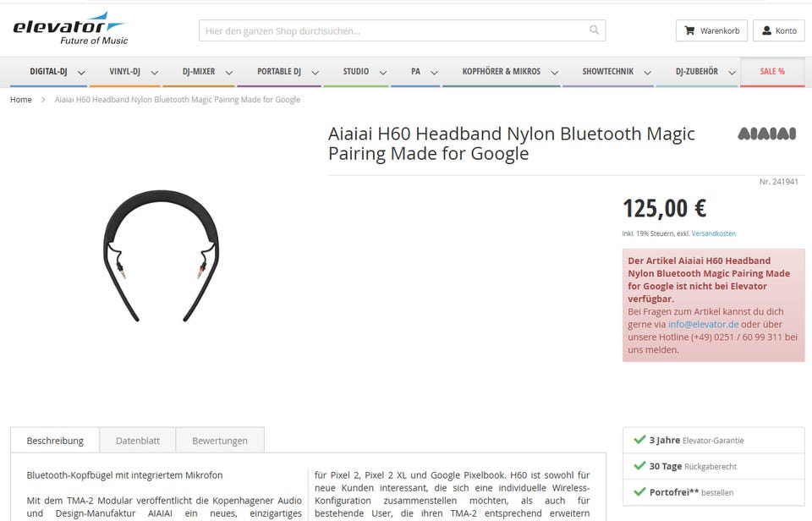Screen dimensions: 812x521
Task: Click the elevator Future of Music logo
Action: 70,29
